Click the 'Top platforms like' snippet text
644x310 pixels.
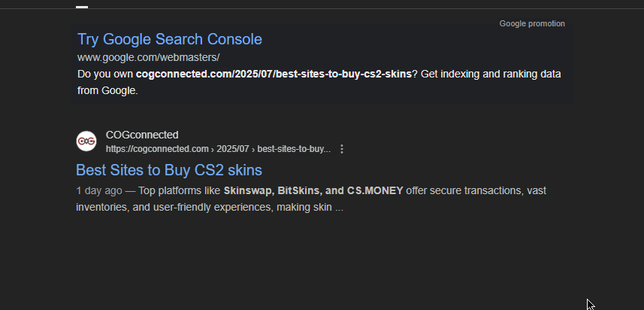point(180,191)
